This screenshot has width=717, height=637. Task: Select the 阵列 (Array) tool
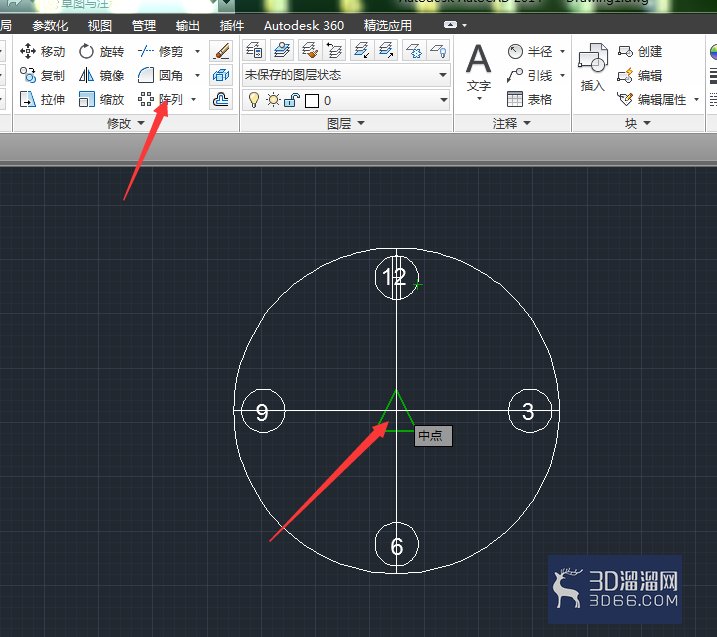tap(161, 99)
